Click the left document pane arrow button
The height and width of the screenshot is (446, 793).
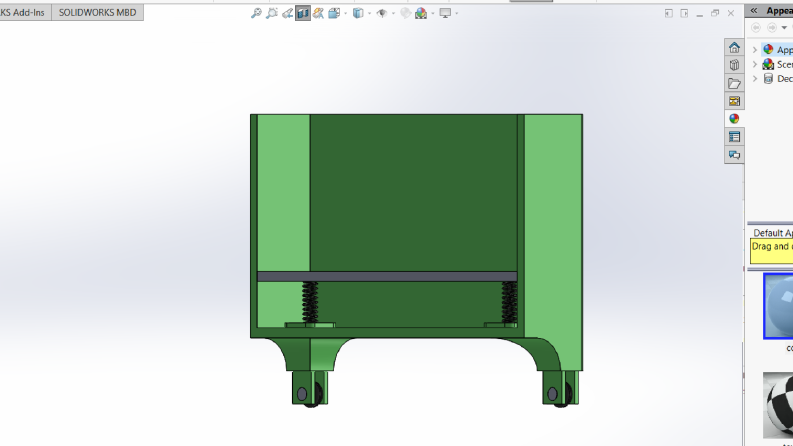(x=669, y=13)
